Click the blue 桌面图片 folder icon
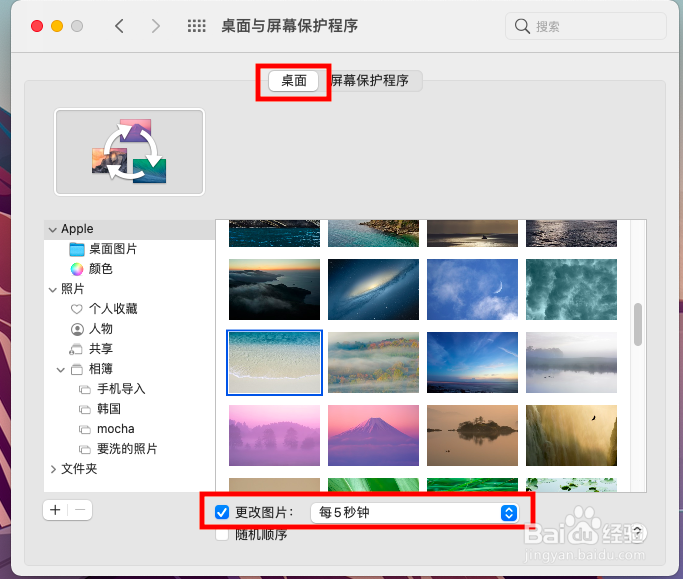 coord(77,249)
